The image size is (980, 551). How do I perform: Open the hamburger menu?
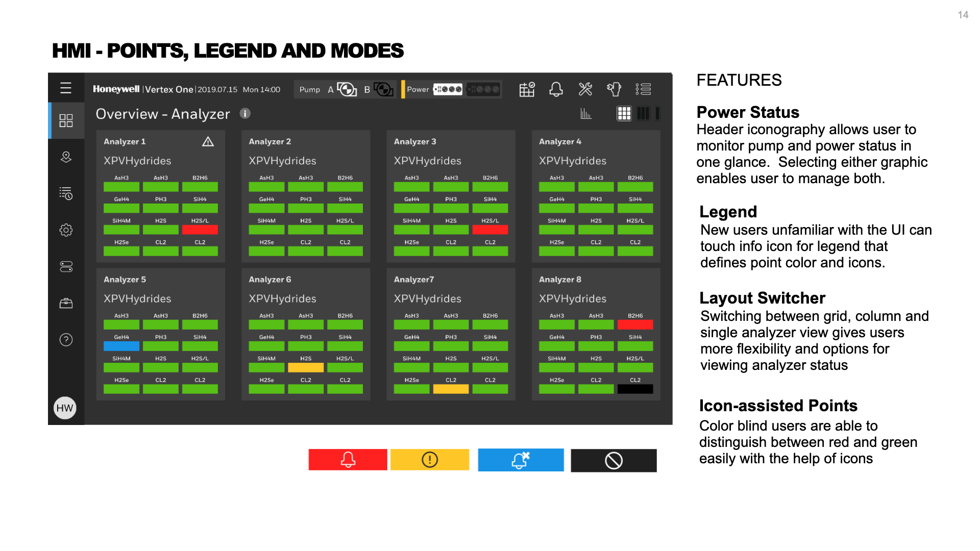tap(66, 88)
